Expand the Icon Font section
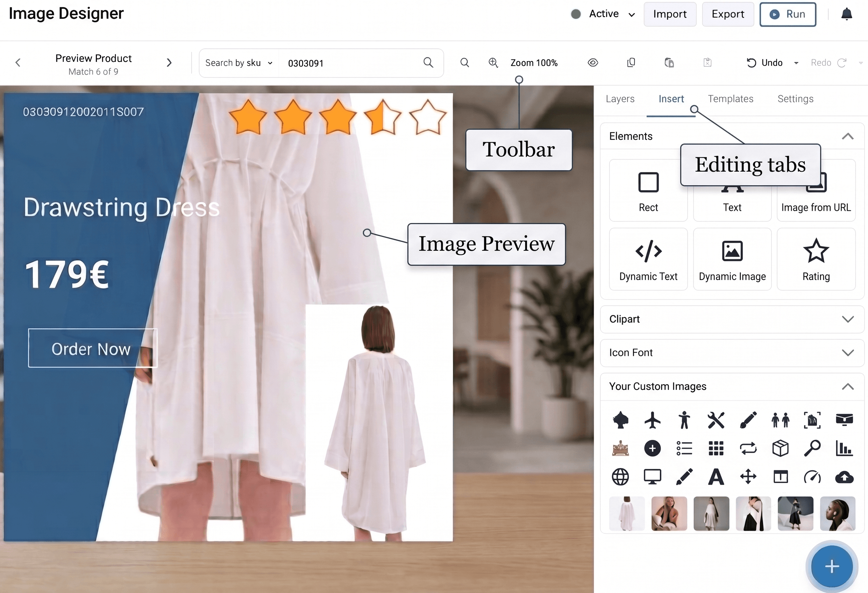 [x=848, y=352]
